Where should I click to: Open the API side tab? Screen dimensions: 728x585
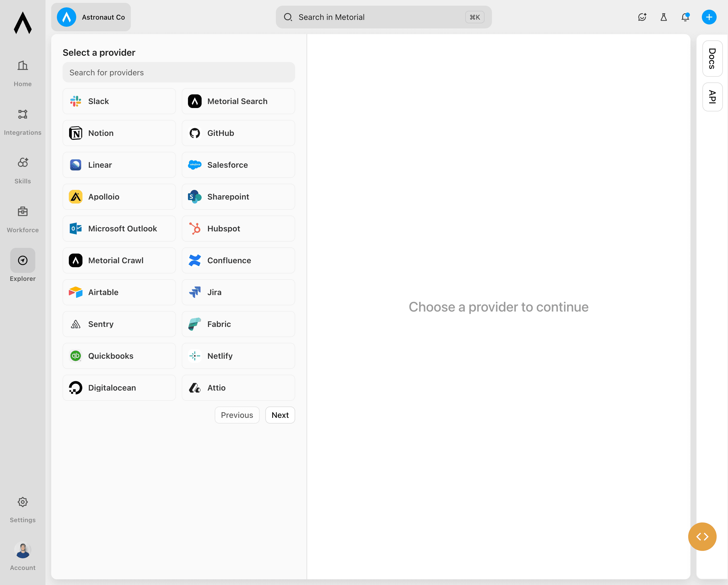tap(712, 97)
